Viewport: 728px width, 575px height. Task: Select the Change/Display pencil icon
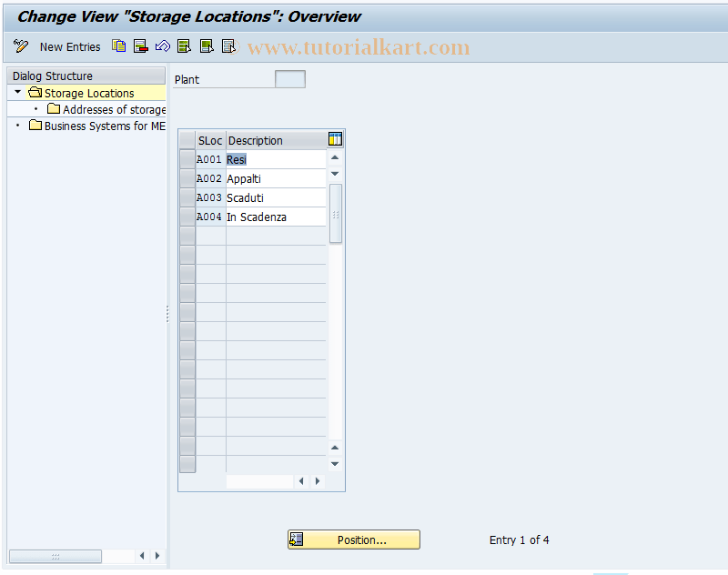[x=20, y=46]
